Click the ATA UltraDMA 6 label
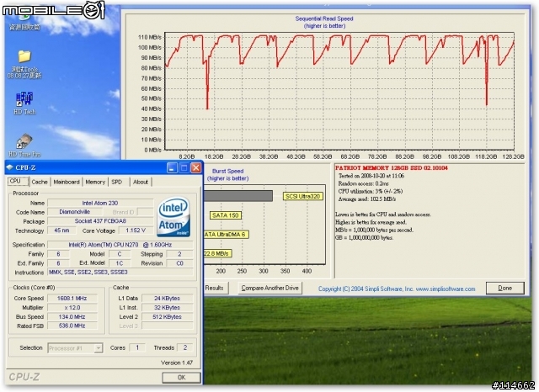The image size is (539, 392). click(225, 235)
